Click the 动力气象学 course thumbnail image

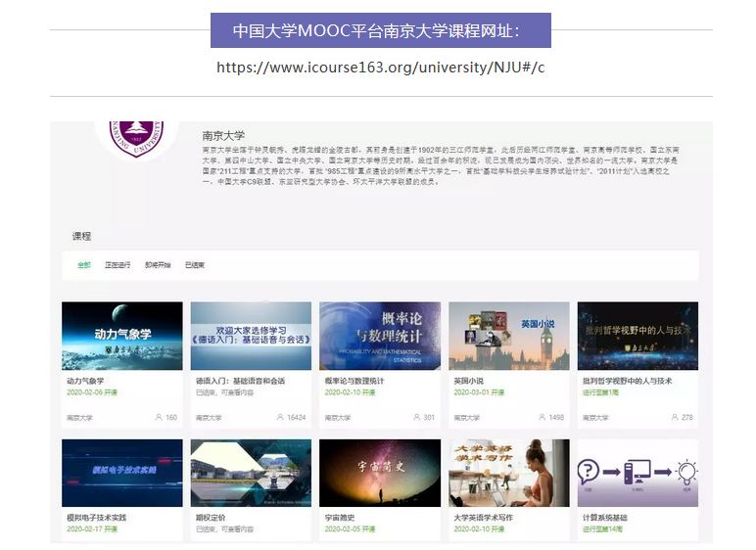pyautogui.click(x=122, y=336)
